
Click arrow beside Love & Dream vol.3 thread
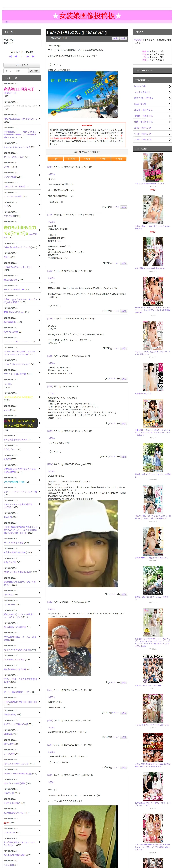39,145
